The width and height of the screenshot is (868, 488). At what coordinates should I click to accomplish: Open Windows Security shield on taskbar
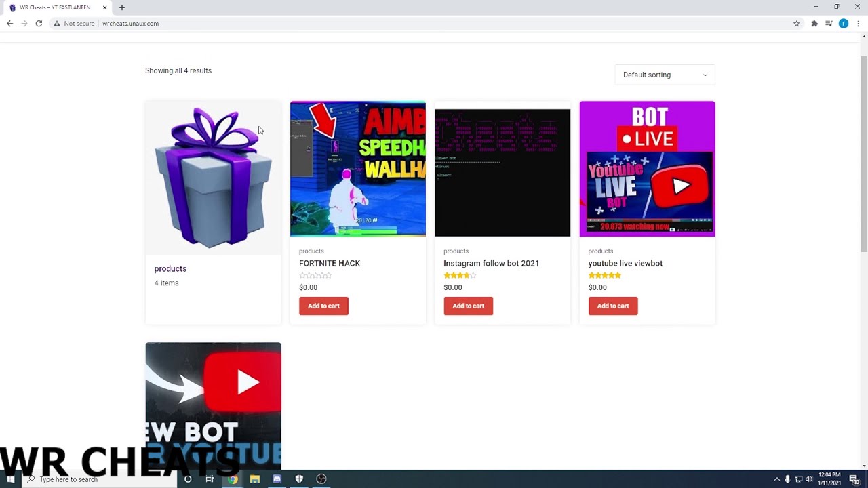click(299, 479)
